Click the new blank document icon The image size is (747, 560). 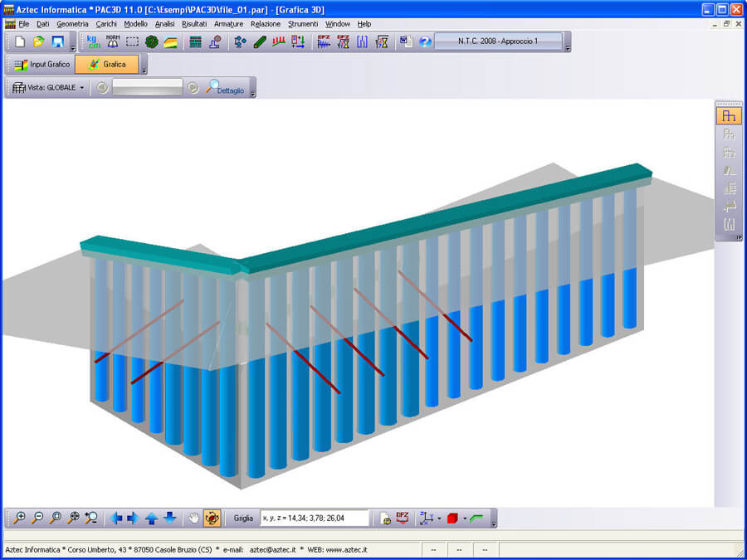[20, 42]
